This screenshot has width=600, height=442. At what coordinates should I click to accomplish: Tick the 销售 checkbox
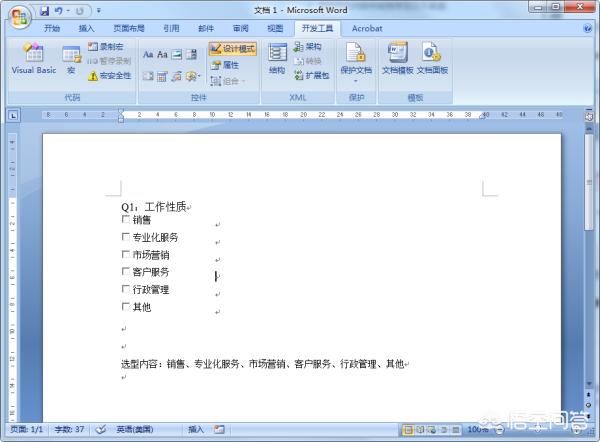click(x=126, y=219)
